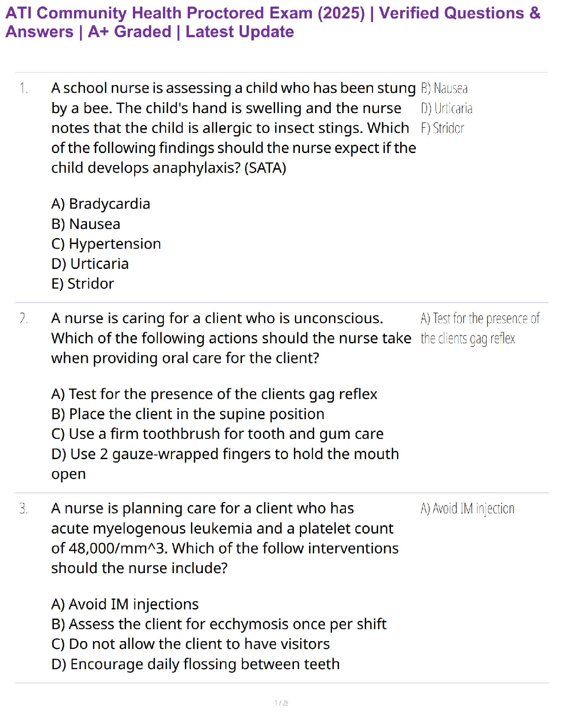
Task: Click the 1 / 28 page indicator
Action: pos(281,703)
